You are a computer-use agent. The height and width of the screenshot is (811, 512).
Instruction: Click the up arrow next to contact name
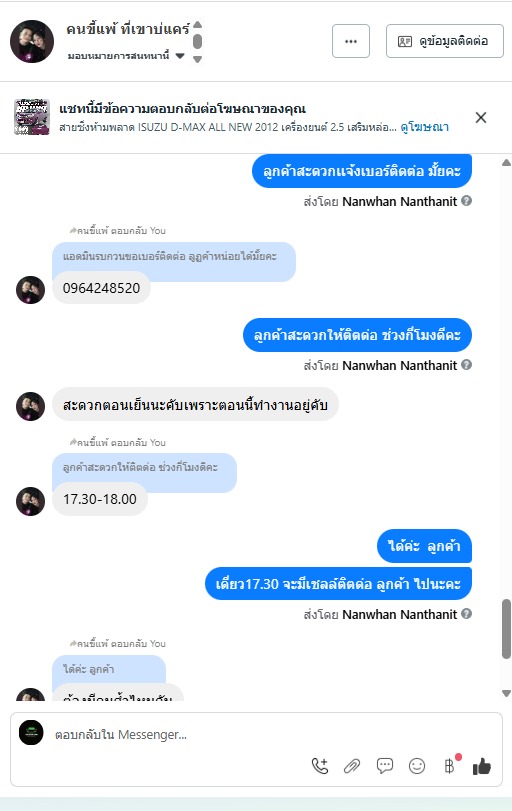198,24
